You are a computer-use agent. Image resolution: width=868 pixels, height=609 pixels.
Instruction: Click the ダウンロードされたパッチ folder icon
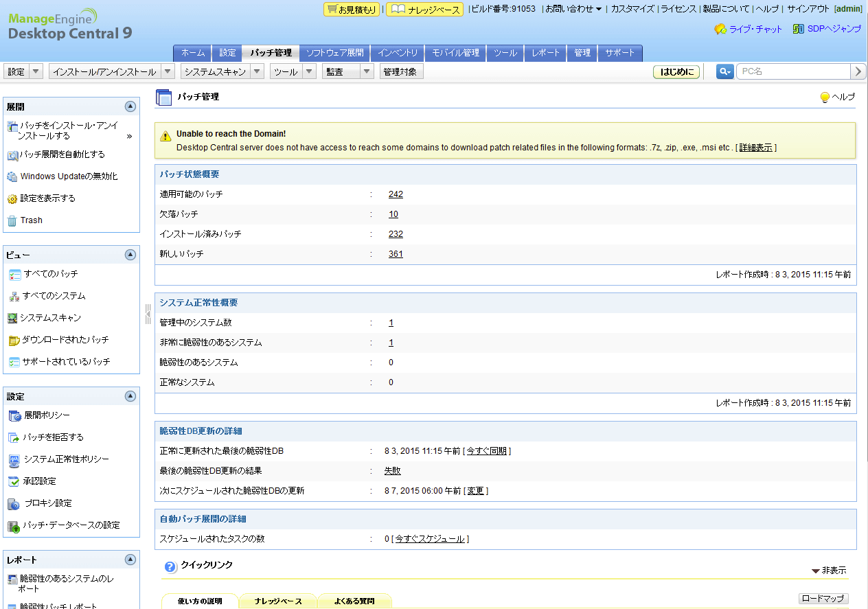click(x=14, y=341)
